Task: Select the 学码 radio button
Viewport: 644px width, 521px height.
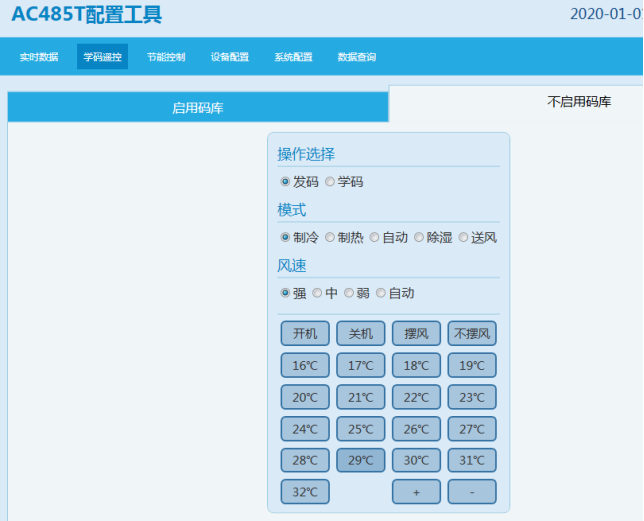Action: point(330,182)
